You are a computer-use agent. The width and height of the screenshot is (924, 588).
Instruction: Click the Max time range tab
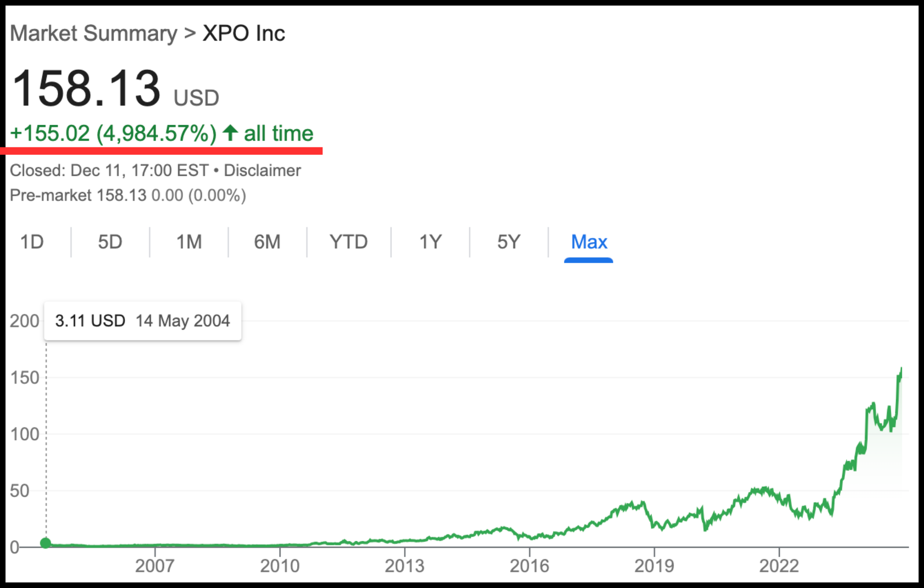click(x=589, y=242)
